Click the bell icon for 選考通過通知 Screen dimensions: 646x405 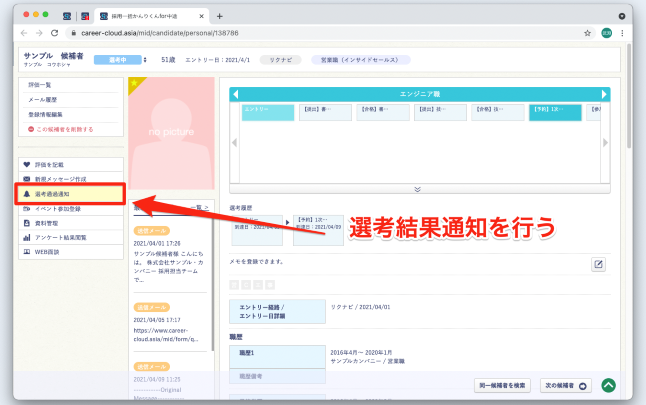[26, 194]
